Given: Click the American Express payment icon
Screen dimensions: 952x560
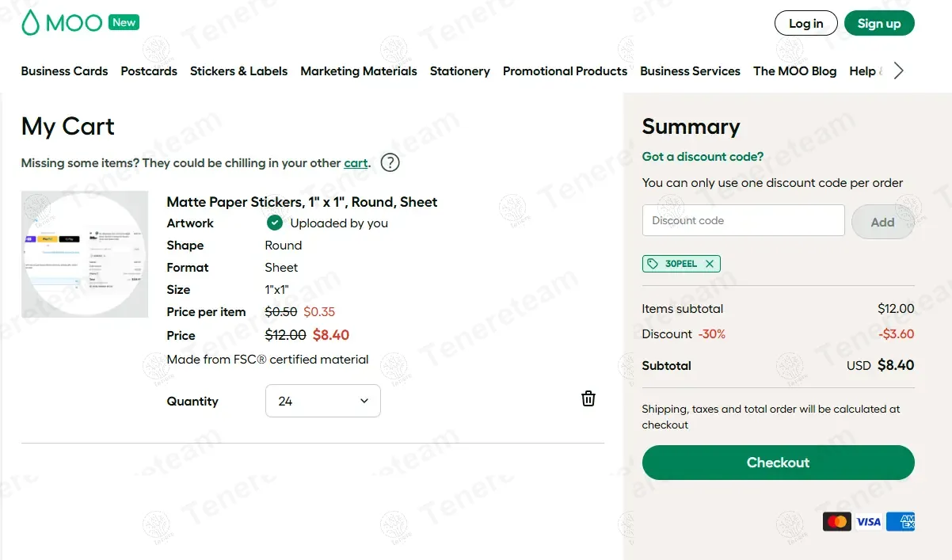Looking at the screenshot, I should 901,521.
